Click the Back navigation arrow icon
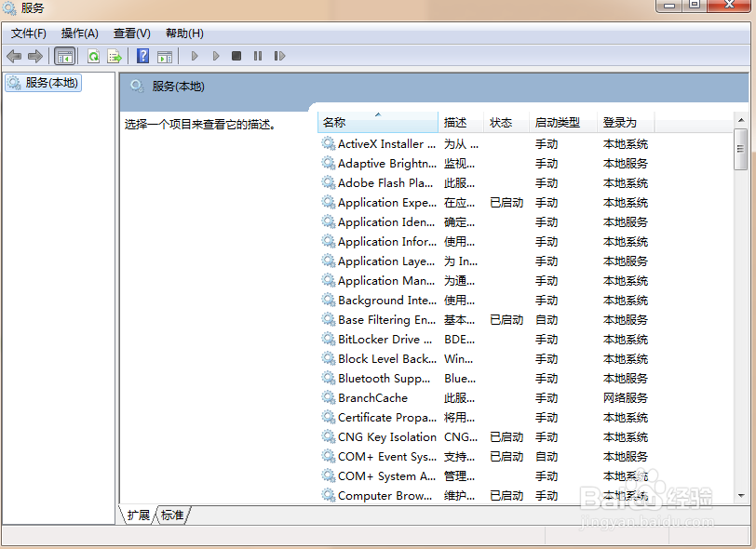The width and height of the screenshot is (756, 549). click(x=13, y=56)
